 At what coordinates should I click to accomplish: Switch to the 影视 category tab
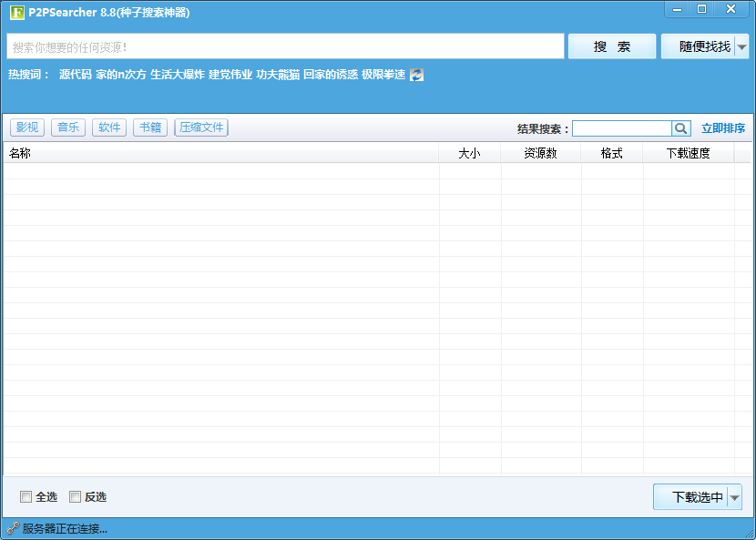coord(27,127)
